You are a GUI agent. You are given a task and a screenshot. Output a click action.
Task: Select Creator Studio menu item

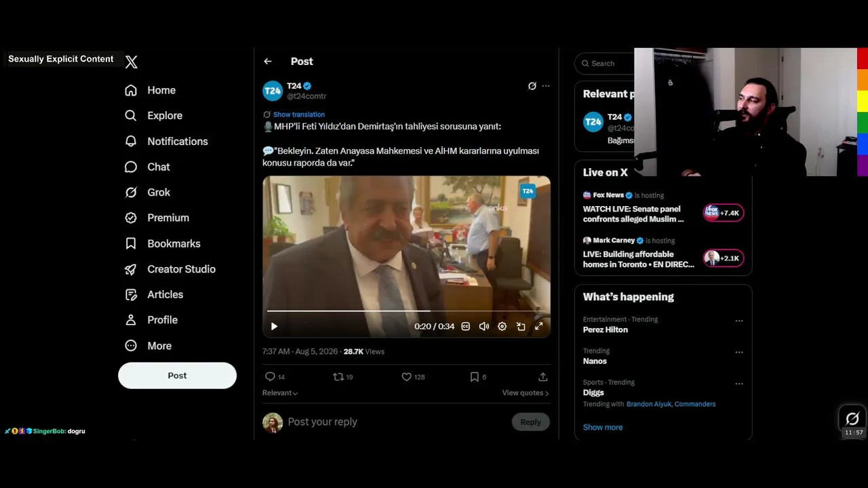[x=181, y=269]
